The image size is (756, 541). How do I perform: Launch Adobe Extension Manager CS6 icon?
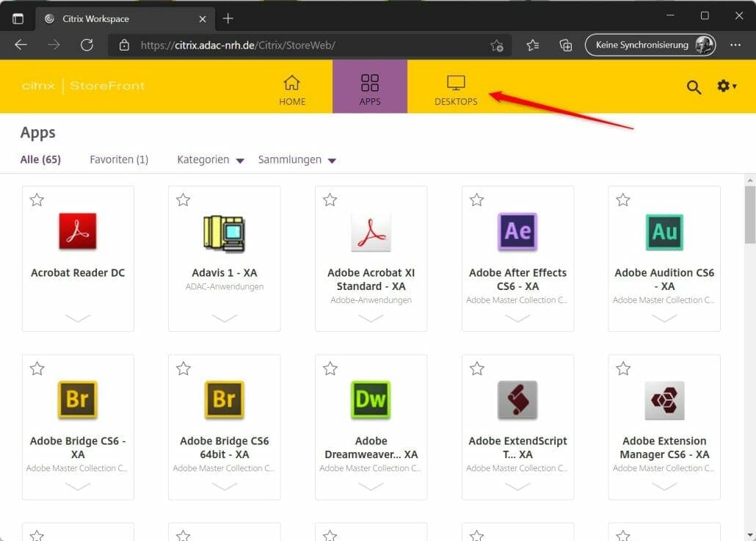point(664,400)
